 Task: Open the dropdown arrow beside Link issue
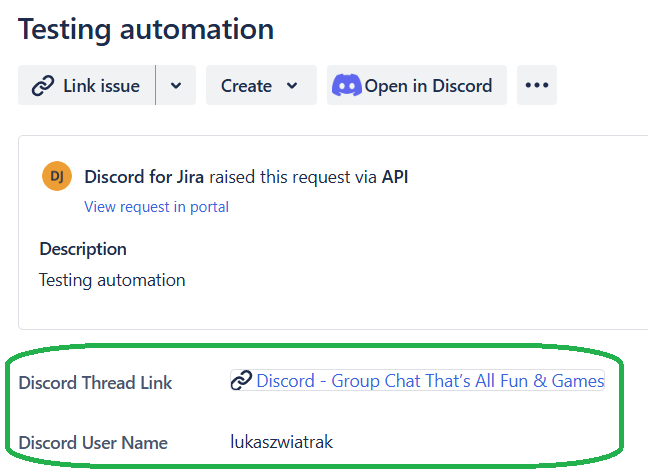click(x=176, y=85)
